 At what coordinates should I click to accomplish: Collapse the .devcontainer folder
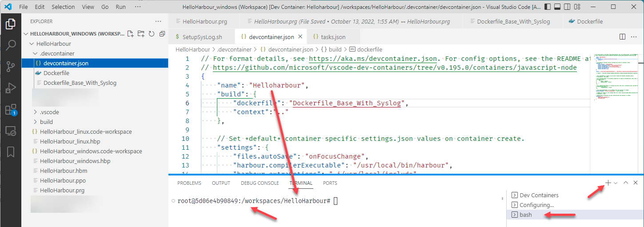(x=57, y=53)
